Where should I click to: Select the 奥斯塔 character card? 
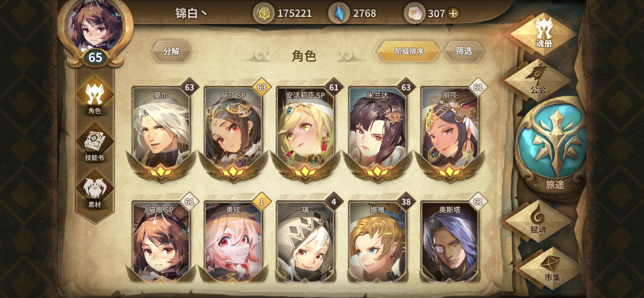pos(450,241)
